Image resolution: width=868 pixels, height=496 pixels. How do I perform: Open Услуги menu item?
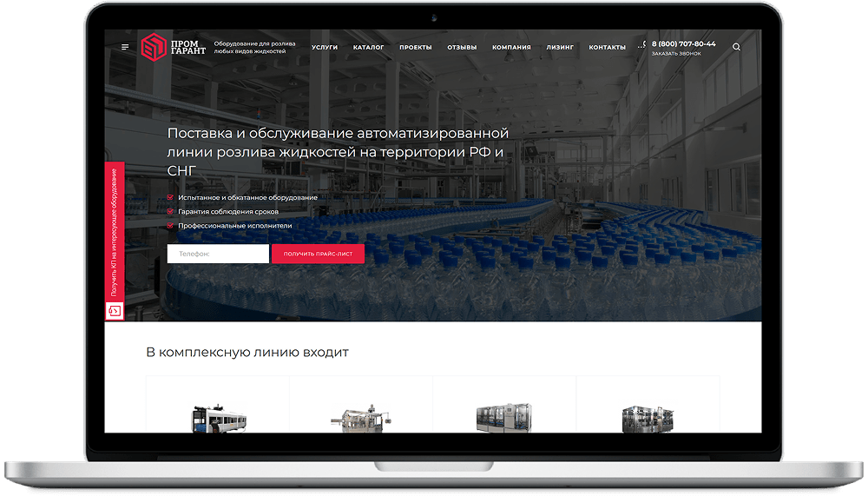(324, 47)
